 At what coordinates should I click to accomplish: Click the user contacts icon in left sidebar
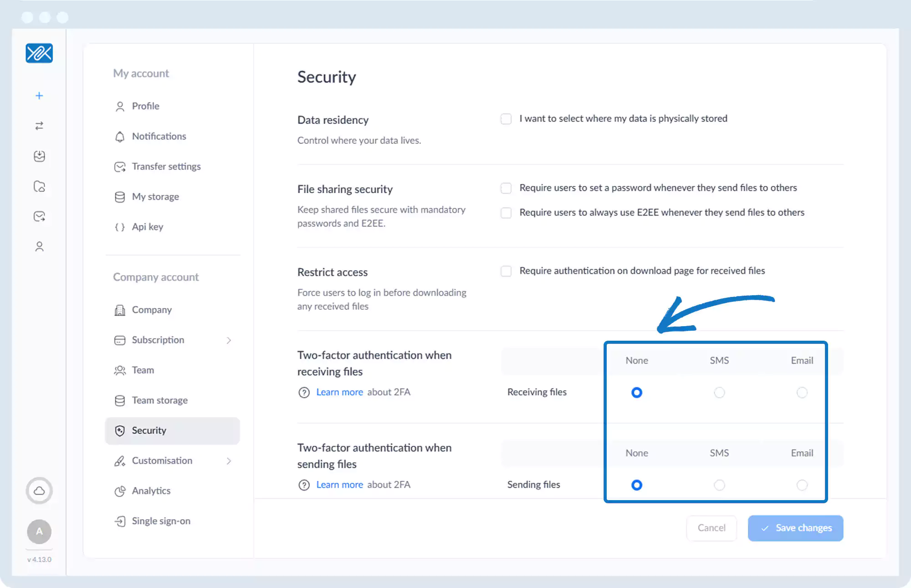point(39,246)
